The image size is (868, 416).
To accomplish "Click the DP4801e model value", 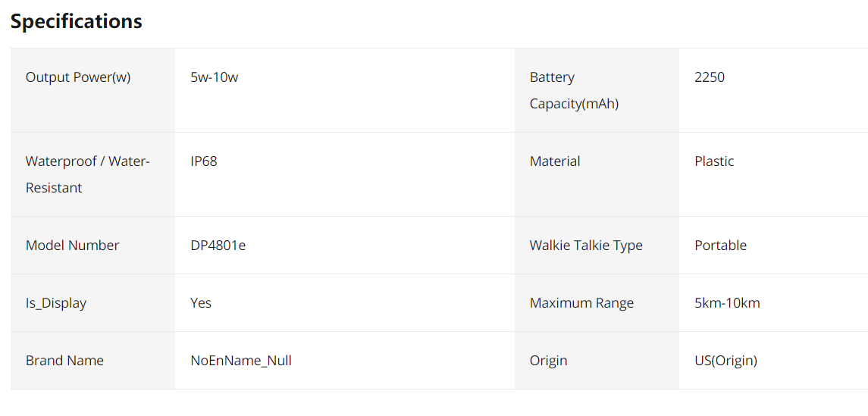I will pos(218,246).
